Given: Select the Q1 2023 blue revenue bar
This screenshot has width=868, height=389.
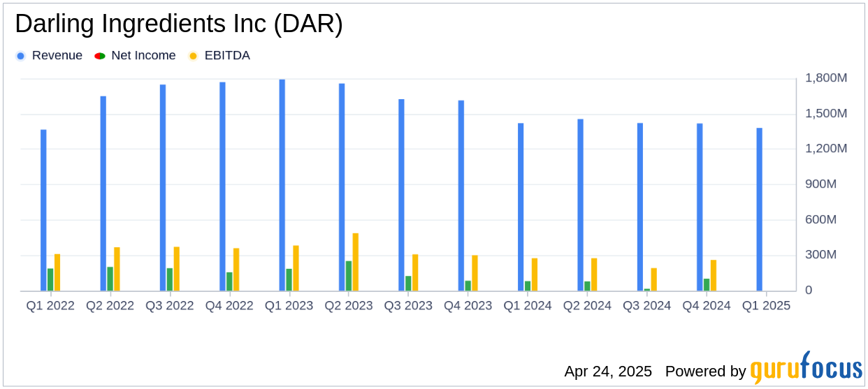Looking at the screenshot, I should pyautogui.click(x=282, y=185).
